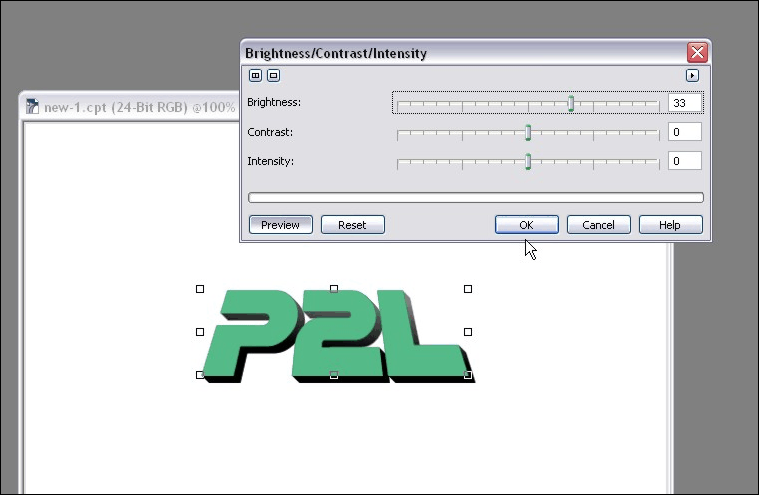This screenshot has width=759, height=495.
Task: Confirm adjustments with the OK button
Action: click(527, 225)
